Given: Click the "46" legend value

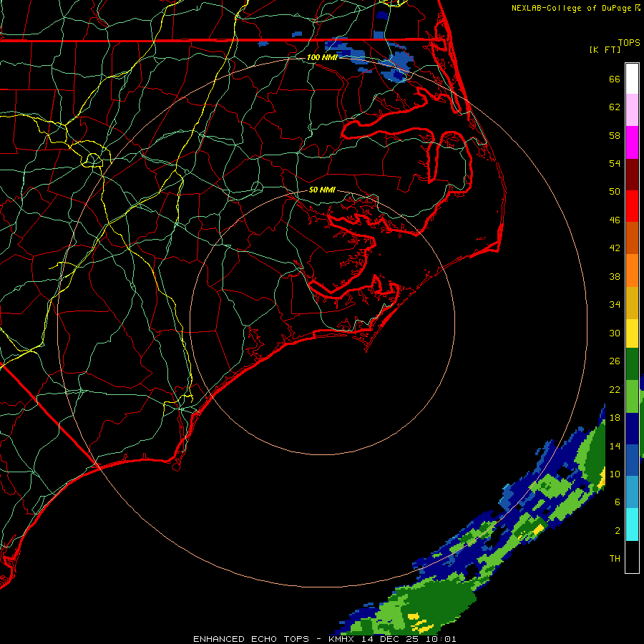Looking at the screenshot, I should tap(615, 220).
